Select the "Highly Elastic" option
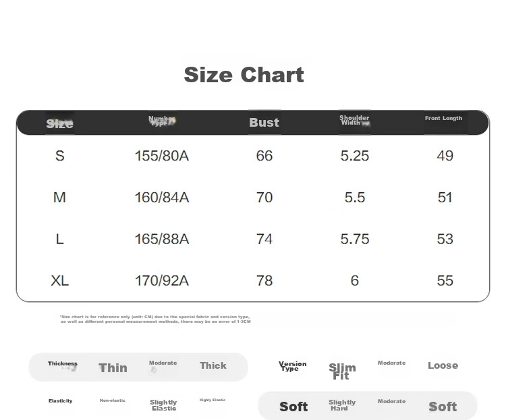 click(x=213, y=400)
